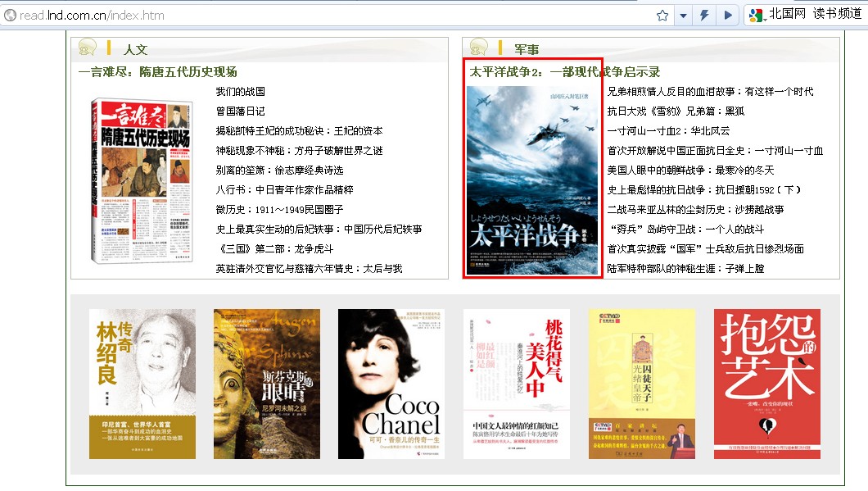Open link 史上最彪悍的抗日战争：抗日援朝1592（下）

pyautogui.click(x=704, y=190)
